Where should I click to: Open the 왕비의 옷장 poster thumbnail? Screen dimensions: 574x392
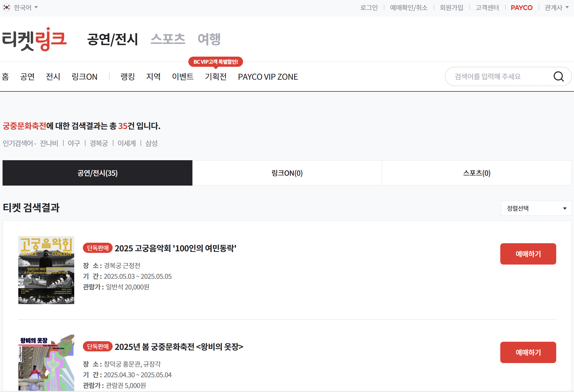click(x=46, y=363)
